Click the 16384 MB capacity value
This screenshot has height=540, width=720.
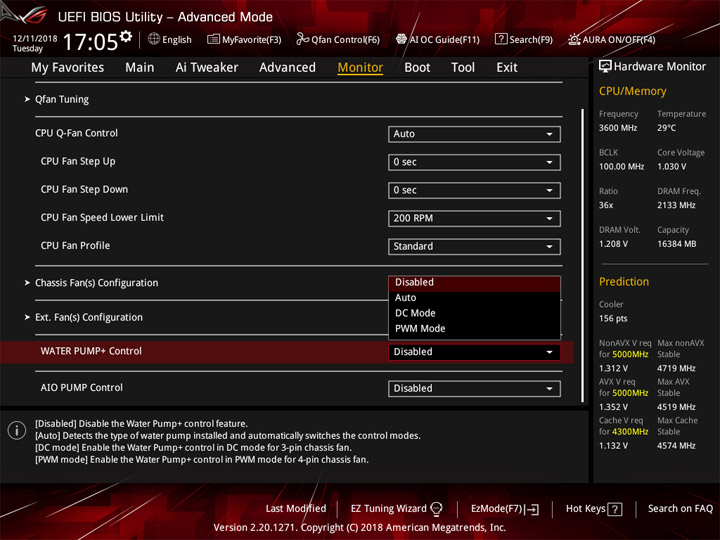[677, 244]
